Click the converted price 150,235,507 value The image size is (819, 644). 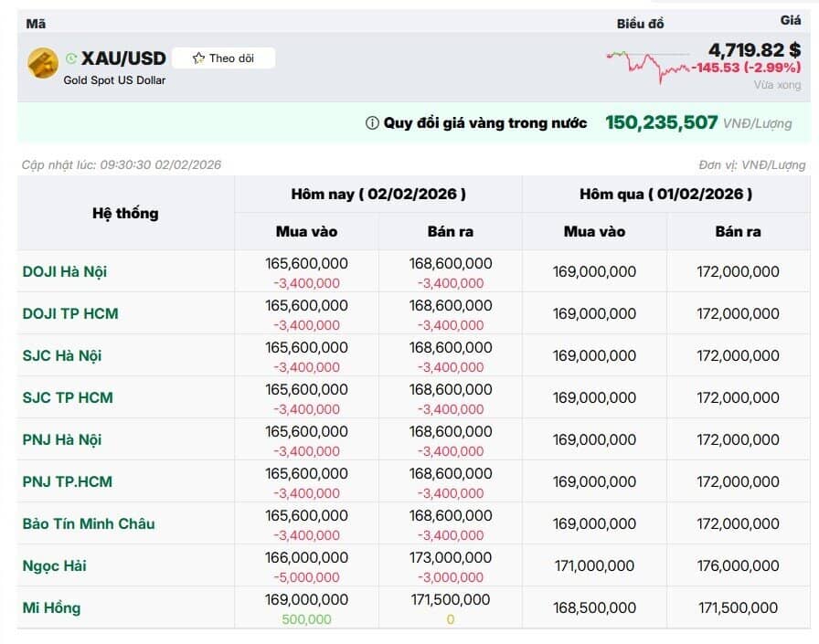[661, 122]
